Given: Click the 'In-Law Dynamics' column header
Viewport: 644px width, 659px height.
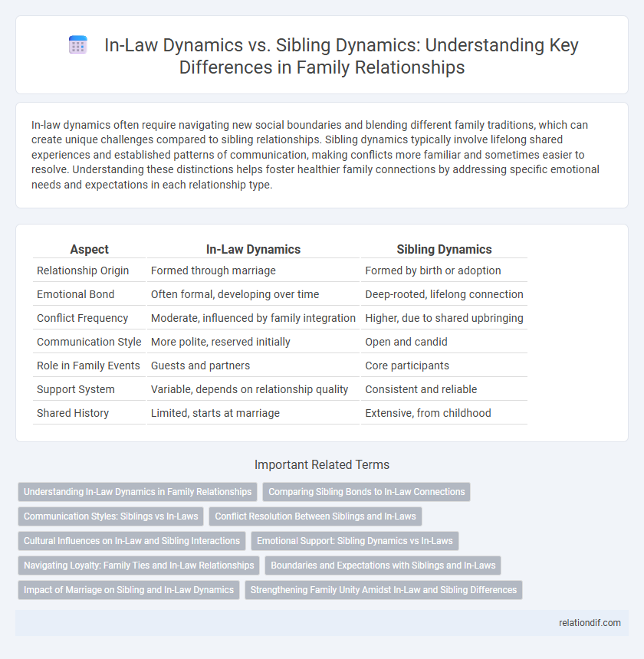Looking at the screenshot, I should pyautogui.click(x=253, y=249).
